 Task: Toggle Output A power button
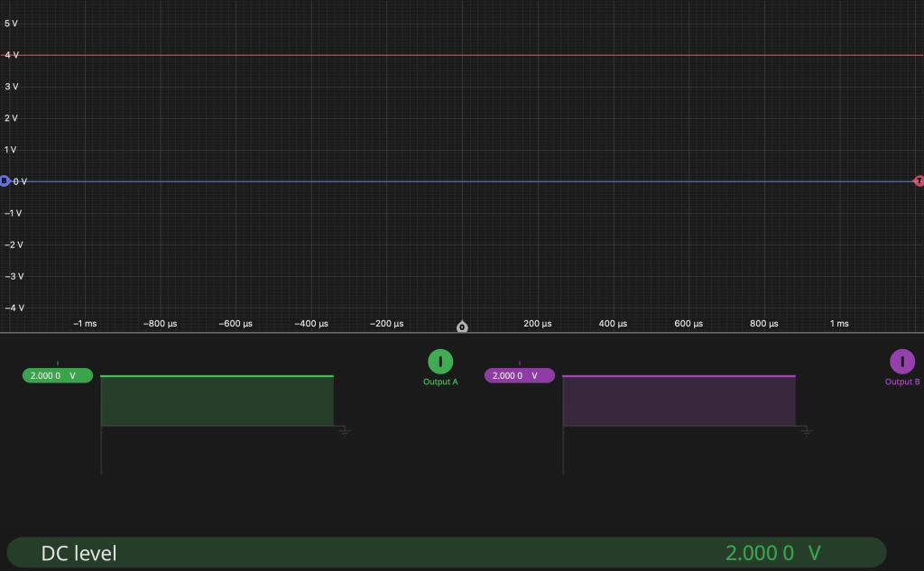pos(440,362)
